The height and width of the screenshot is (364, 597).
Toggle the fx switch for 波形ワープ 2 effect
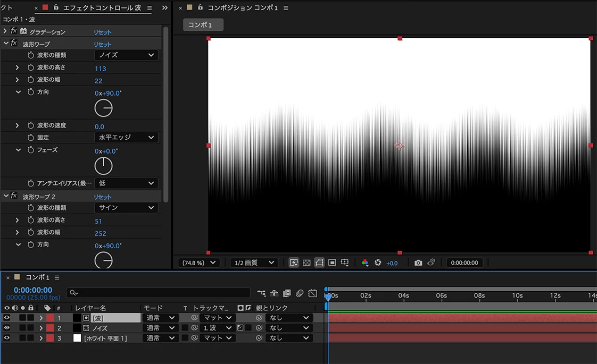click(x=14, y=196)
